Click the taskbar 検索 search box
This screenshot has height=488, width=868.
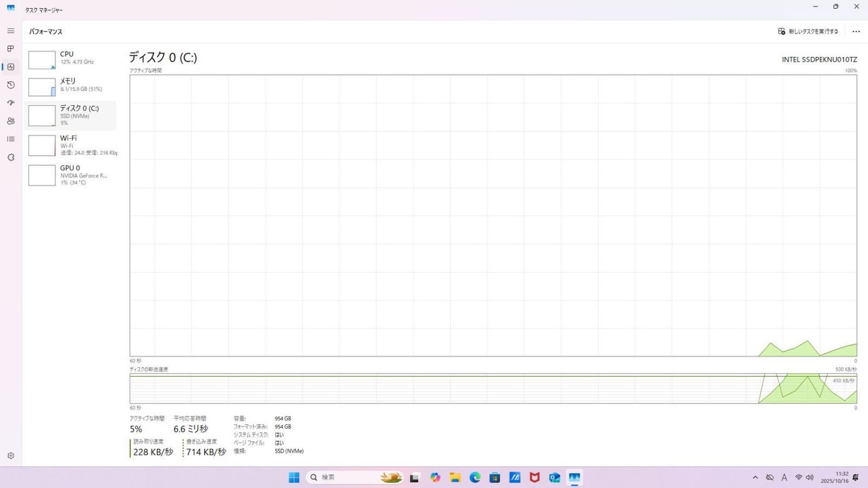click(x=342, y=478)
